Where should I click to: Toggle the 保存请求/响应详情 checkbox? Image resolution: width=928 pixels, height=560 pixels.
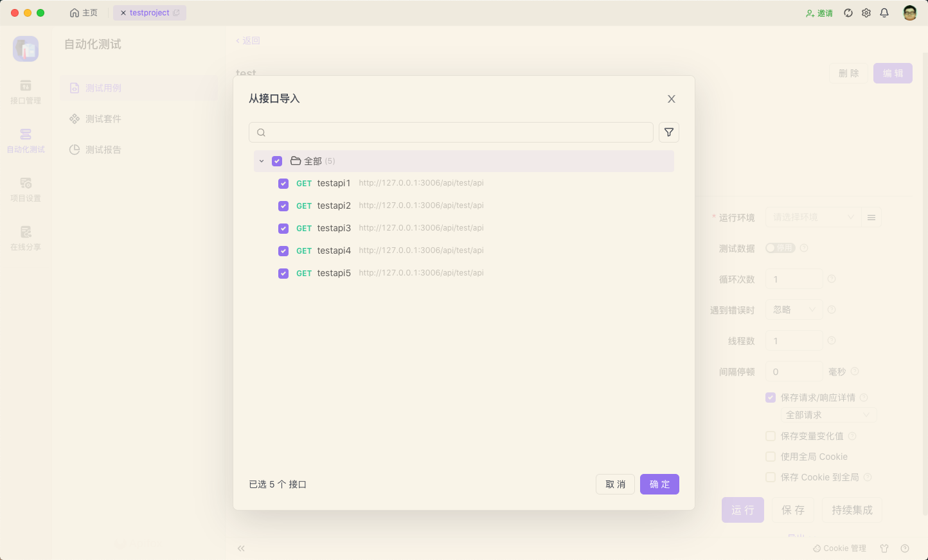(x=771, y=398)
